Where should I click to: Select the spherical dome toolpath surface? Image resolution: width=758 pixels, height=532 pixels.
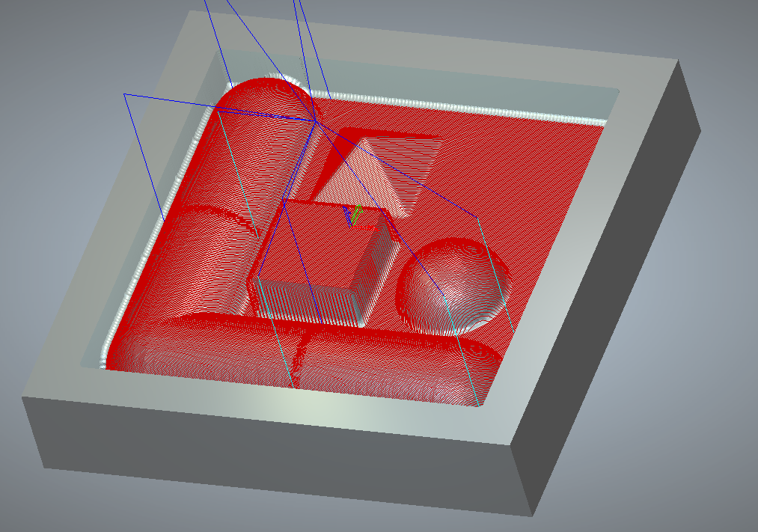[453, 288]
